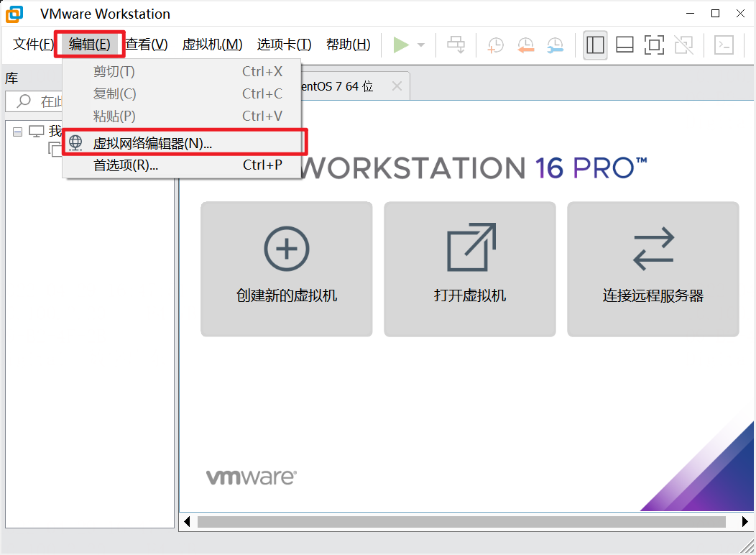The height and width of the screenshot is (555, 756).
Task: Click the horizontal scrollbar right arrow
Action: point(745,522)
